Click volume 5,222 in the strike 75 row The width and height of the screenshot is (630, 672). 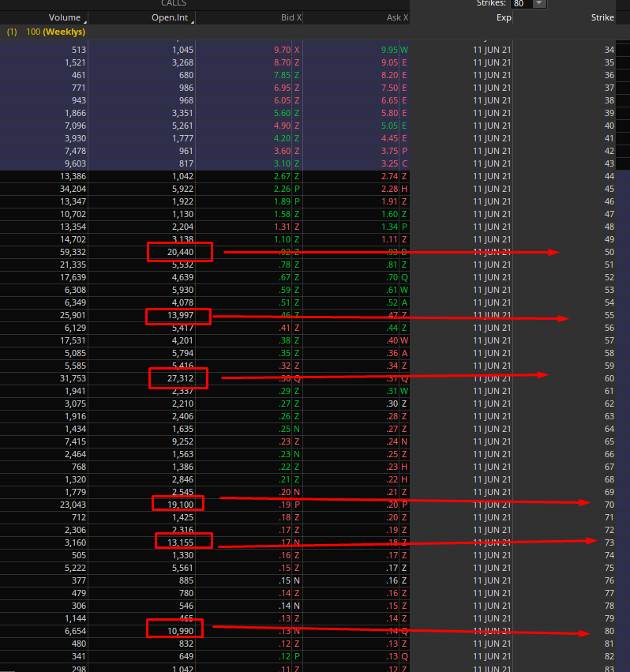pos(76,569)
